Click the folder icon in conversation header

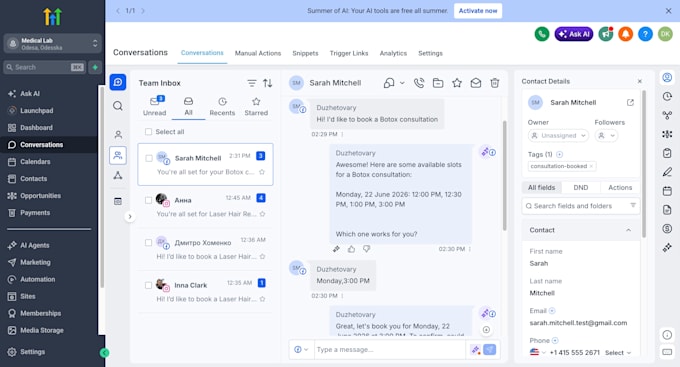(x=438, y=83)
